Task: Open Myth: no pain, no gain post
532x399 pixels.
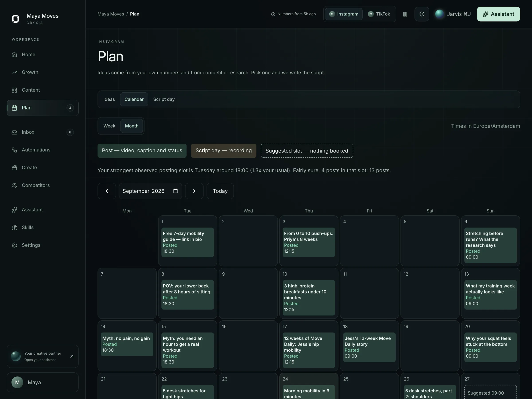Action: pos(127,344)
